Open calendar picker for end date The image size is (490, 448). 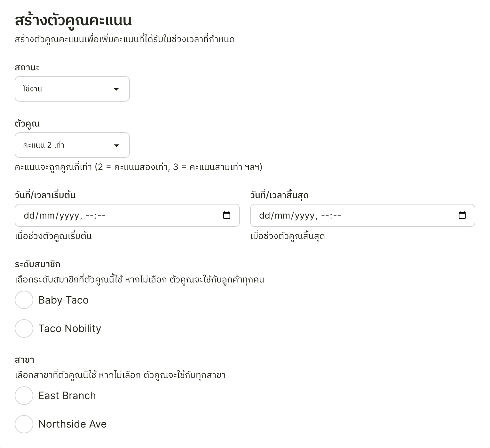click(462, 215)
